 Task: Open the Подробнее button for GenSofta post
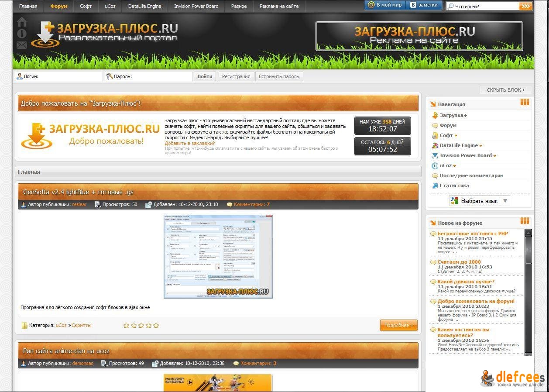[x=398, y=326]
